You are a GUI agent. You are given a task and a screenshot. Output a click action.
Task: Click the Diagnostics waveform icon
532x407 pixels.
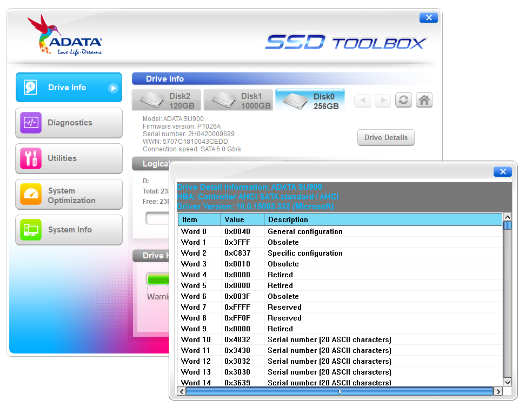pos(31,123)
